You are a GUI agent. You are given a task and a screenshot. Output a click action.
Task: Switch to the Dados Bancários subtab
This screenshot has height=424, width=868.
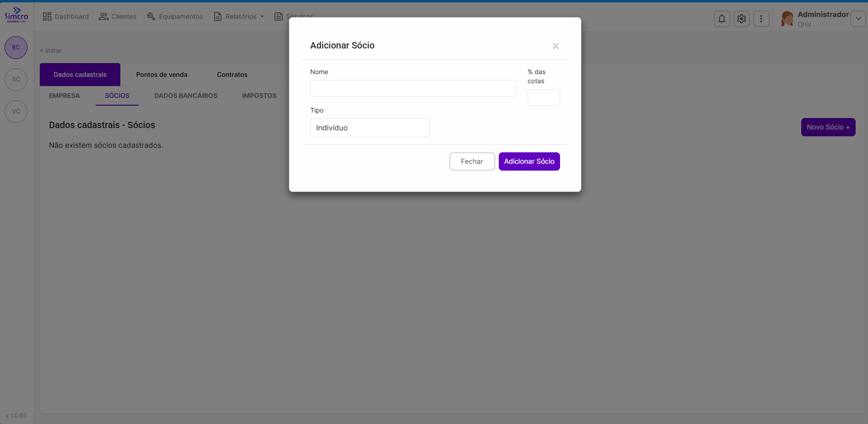pyautogui.click(x=185, y=96)
